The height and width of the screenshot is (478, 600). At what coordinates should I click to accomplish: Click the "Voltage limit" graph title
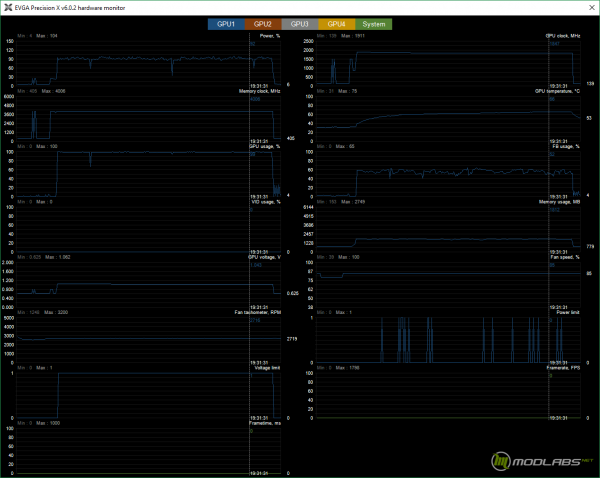click(x=267, y=368)
